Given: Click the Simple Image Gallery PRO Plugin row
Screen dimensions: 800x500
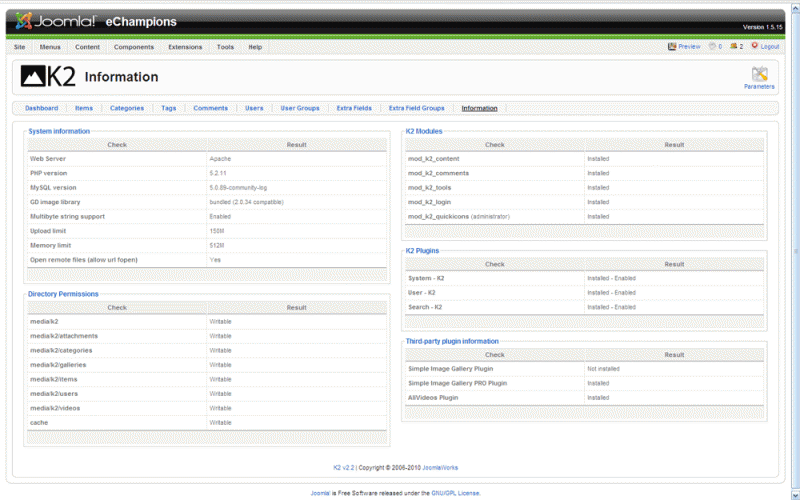Looking at the screenshot, I should pyautogui.click(x=584, y=383).
